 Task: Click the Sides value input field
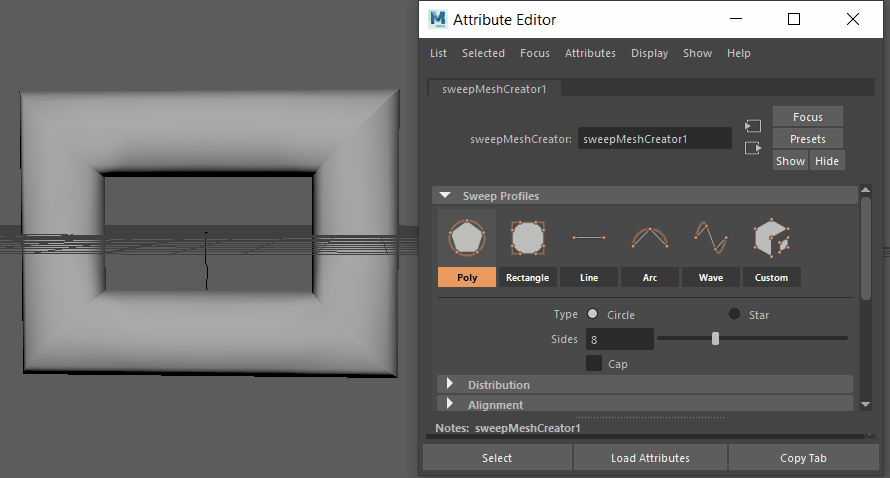tap(619, 339)
